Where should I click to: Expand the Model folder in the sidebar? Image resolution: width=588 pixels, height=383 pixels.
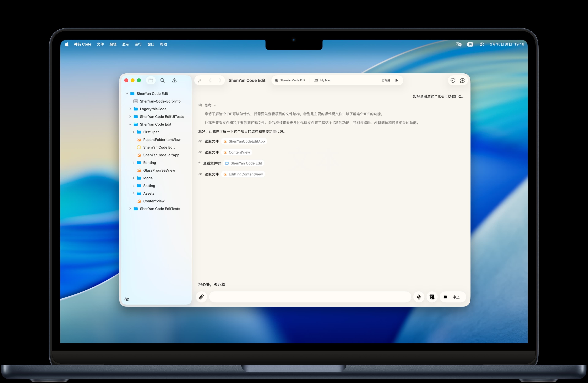[134, 178]
